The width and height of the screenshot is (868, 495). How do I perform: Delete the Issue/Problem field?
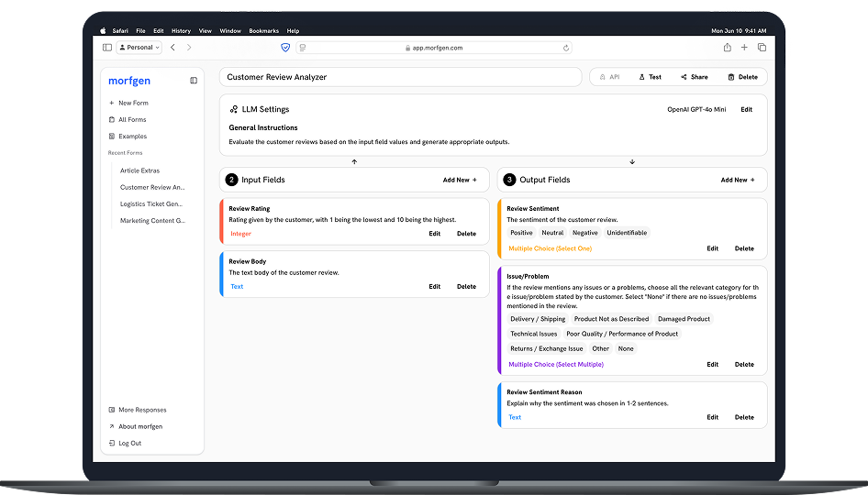pyautogui.click(x=744, y=365)
